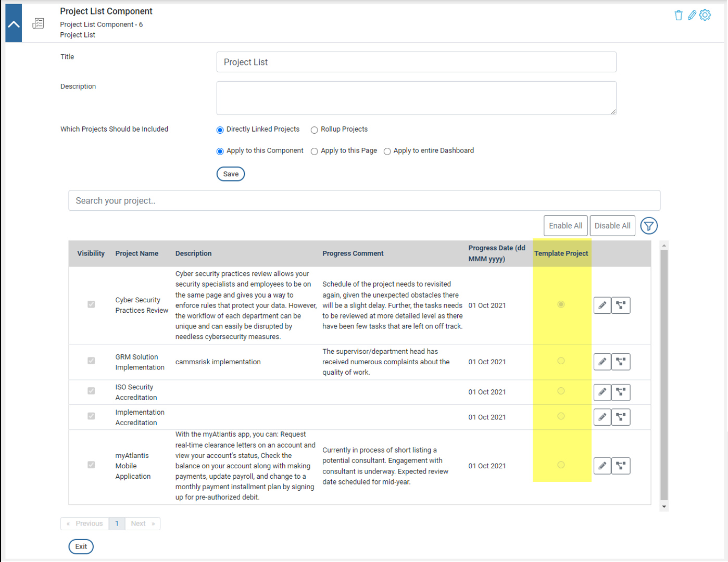
Task: Open hierarchy for Cyber Security Practices Review
Action: coord(621,305)
